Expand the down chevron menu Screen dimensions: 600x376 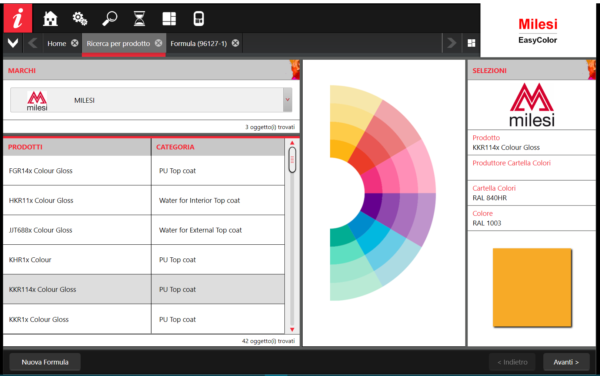[x=13, y=43]
